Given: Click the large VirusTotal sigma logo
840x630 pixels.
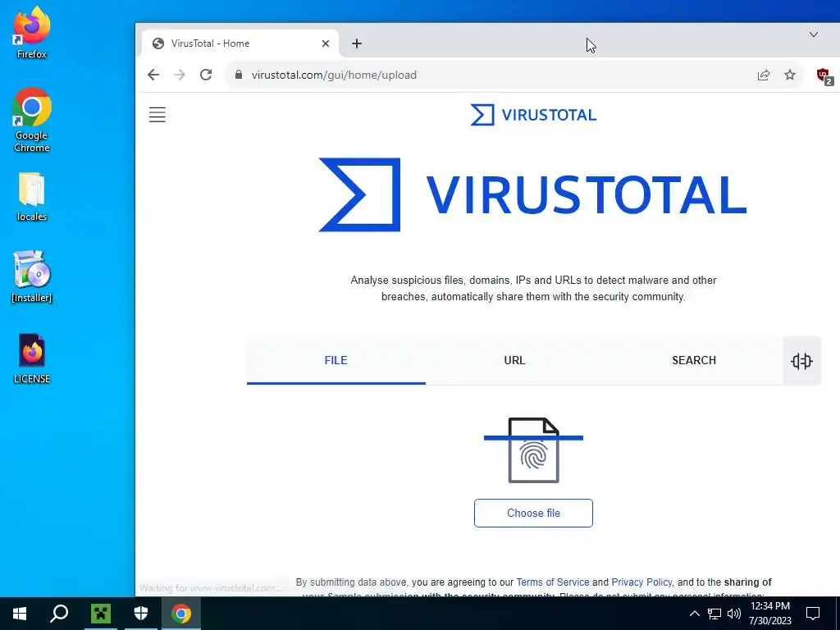Looking at the screenshot, I should click(359, 194).
